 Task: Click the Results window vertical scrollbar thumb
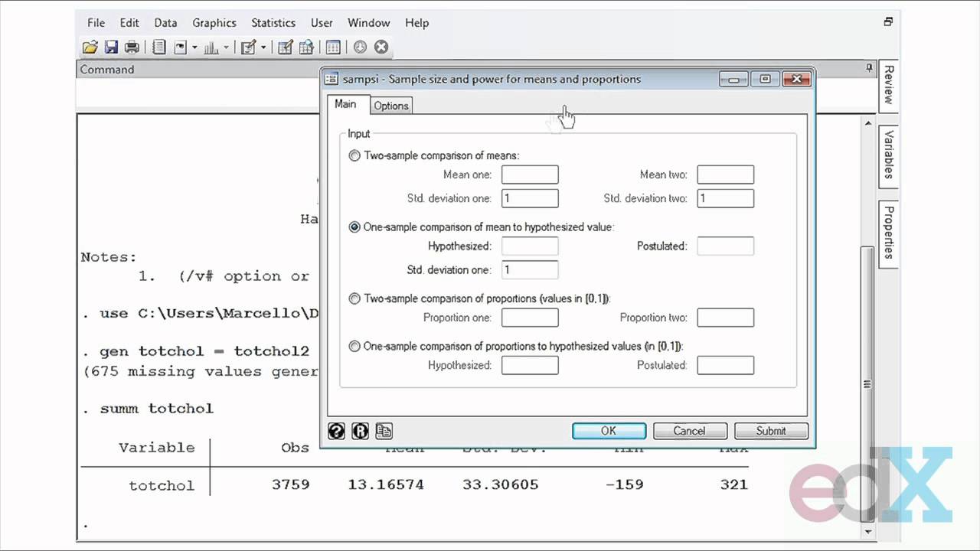[868, 385]
